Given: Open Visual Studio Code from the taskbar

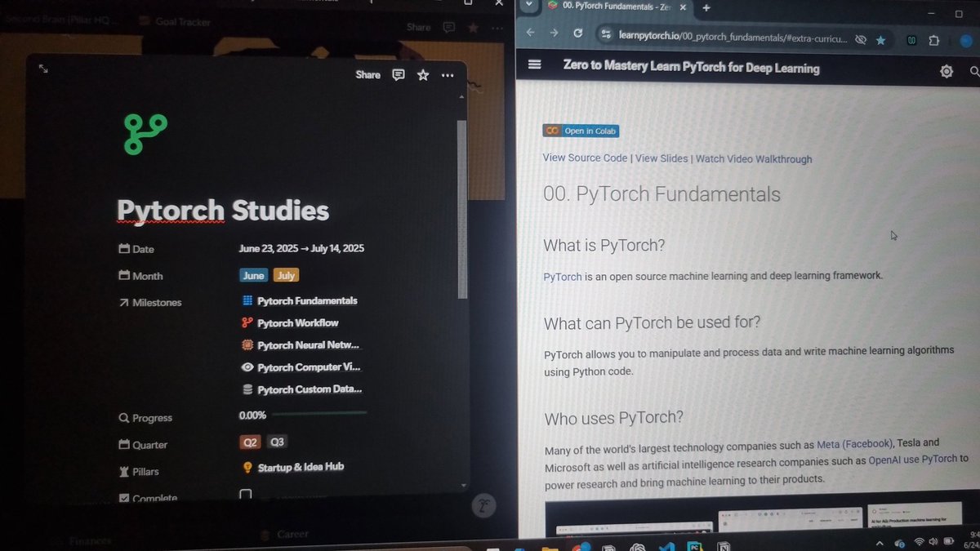Looking at the screenshot, I should [x=667, y=547].
